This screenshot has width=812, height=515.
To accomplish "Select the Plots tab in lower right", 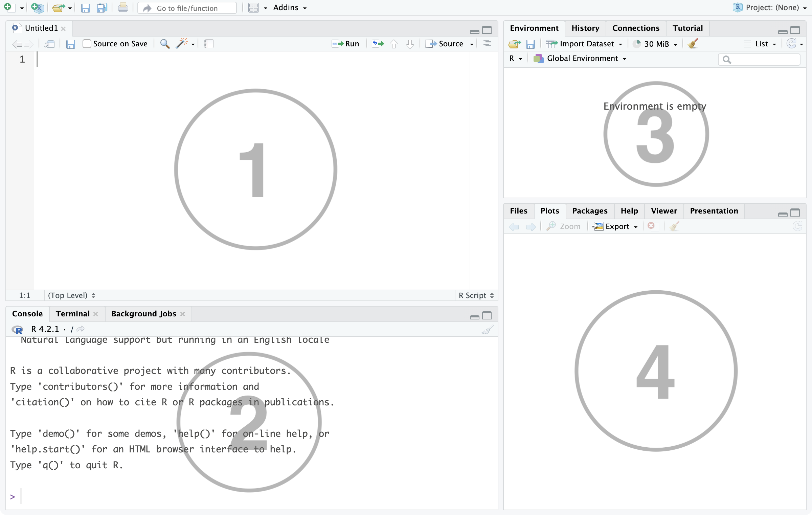I will click(549, 210).
